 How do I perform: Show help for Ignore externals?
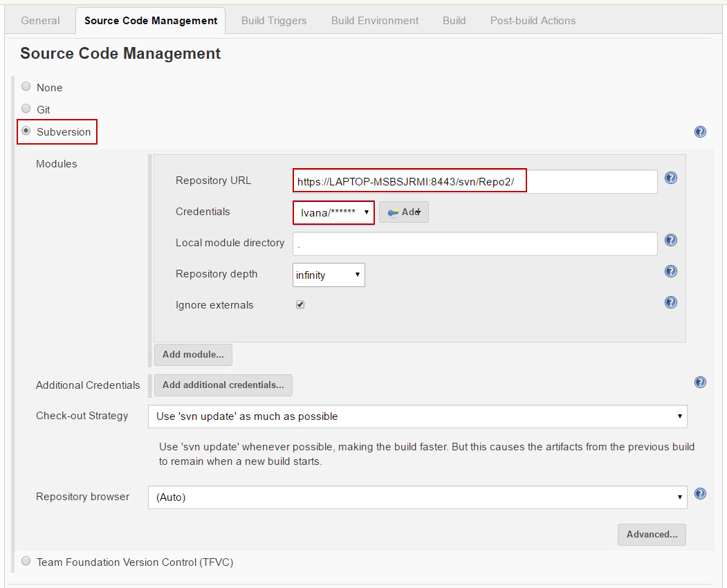pyautogui.click(x=670, y=302)
